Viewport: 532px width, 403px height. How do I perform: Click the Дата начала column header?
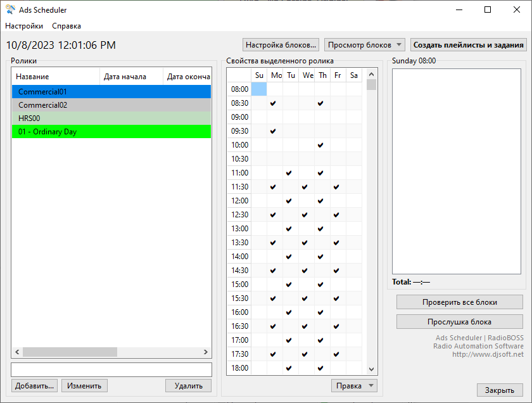[x=131, y=77]
